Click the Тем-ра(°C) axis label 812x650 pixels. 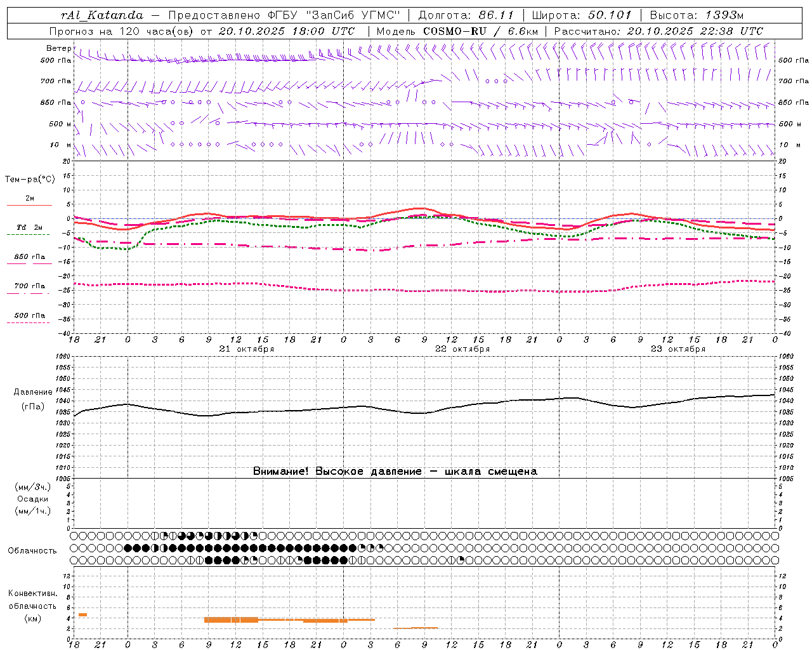pyautogui.click(x=30, y=180)
